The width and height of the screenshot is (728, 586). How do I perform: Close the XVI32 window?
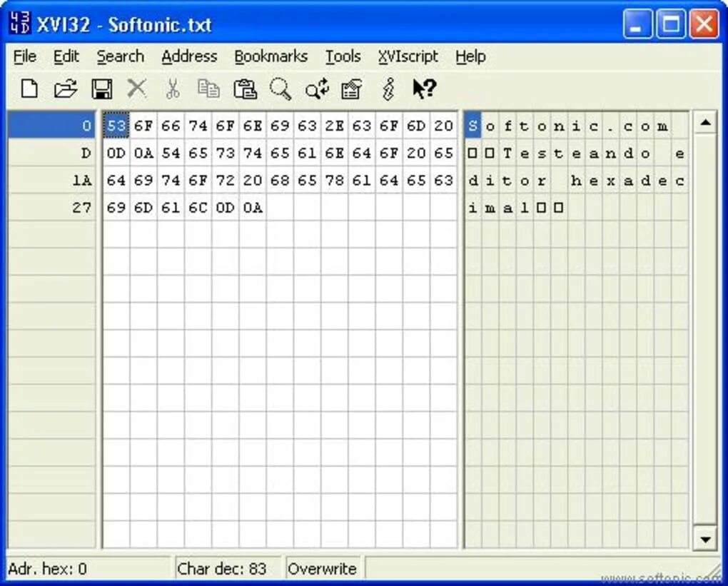[704, 24]
